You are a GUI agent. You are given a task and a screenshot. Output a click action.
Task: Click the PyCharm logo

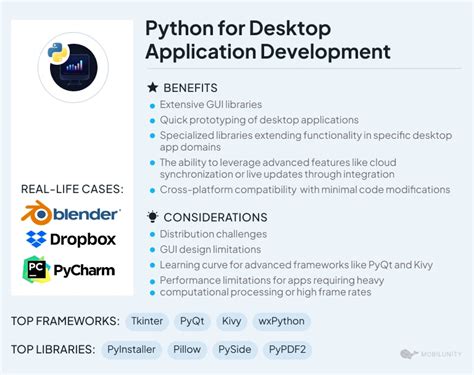69,269
